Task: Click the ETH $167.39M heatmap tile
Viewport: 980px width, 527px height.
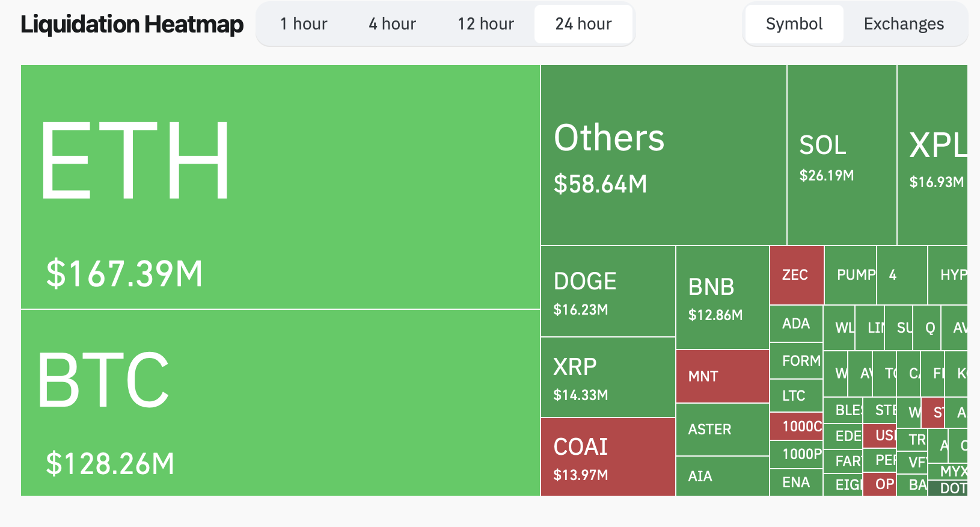Action: [x=280, y=186]
